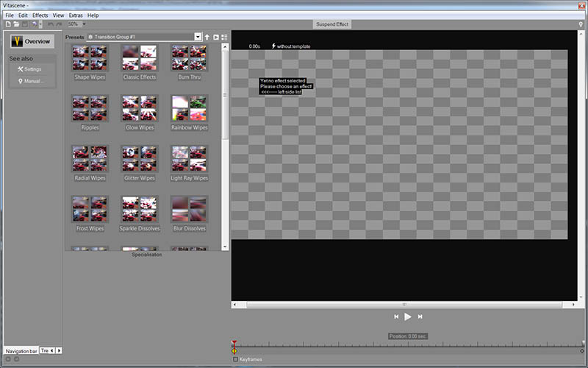Switch to the Tre tab
Screen dimensions: 588x368
[x=44, y=351]
